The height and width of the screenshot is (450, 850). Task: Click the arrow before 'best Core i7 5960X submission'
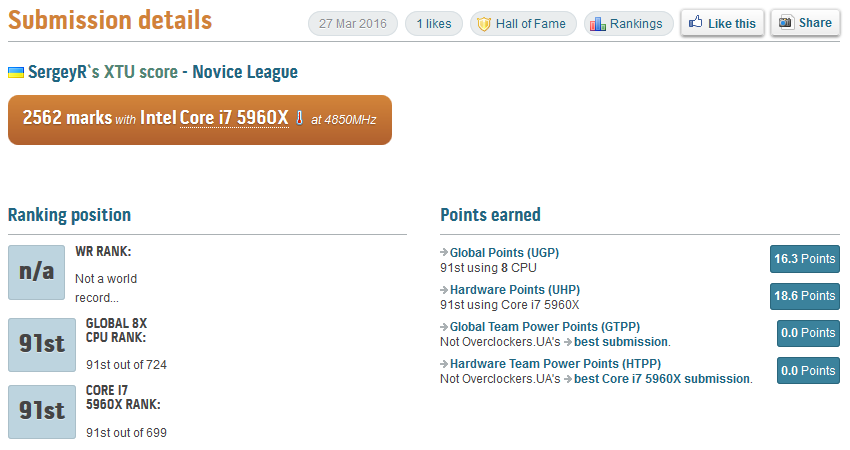coord(568,378)
